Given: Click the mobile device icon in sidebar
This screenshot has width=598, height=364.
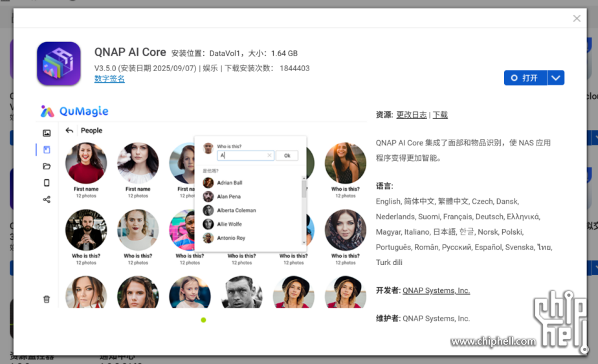Looking at the screenshot, I should click(47, 183).
